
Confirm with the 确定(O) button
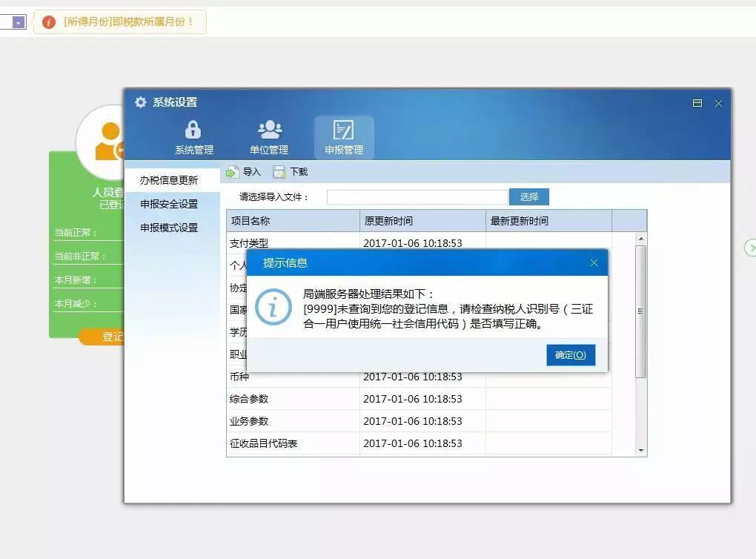(571, 355)
